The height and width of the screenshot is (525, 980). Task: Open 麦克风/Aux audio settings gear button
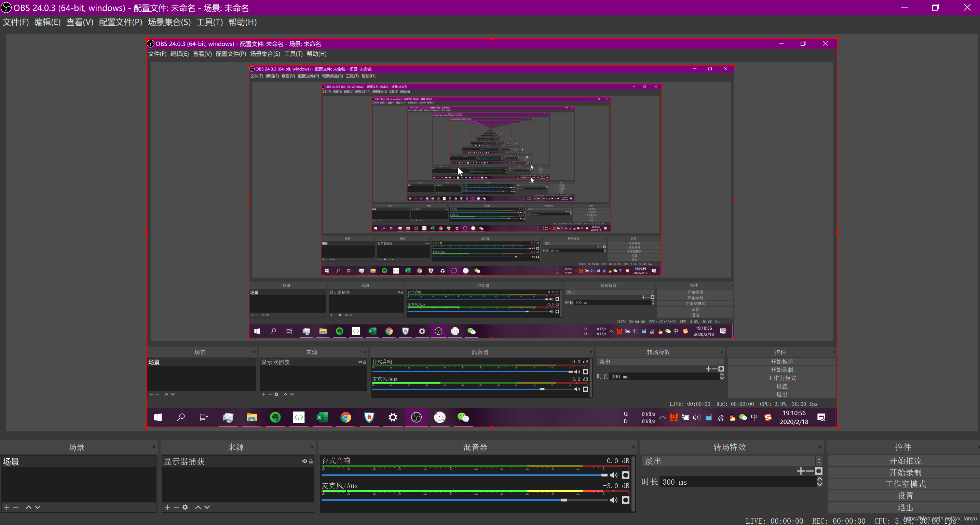tap(625, 500)
